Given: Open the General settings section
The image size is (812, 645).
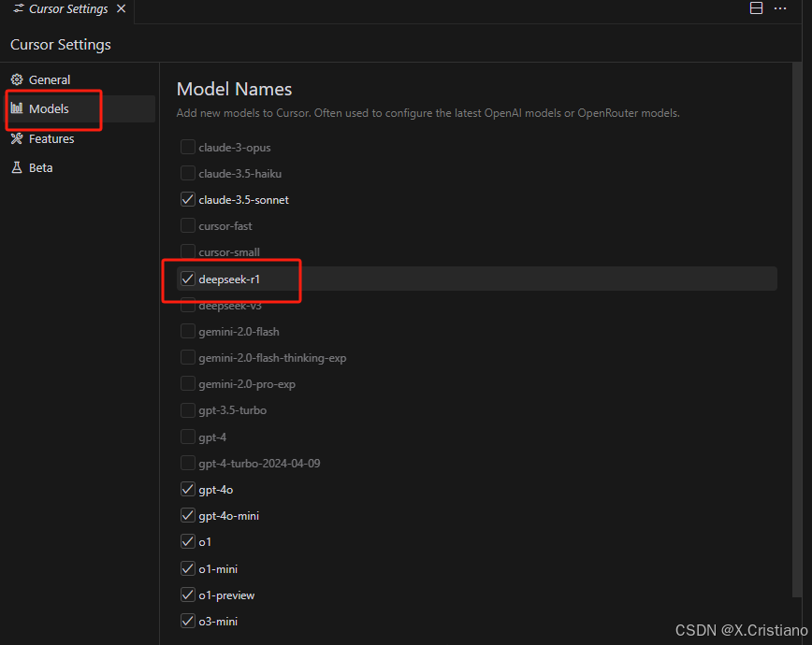Looking at the screenshot, I should [80, 79].
